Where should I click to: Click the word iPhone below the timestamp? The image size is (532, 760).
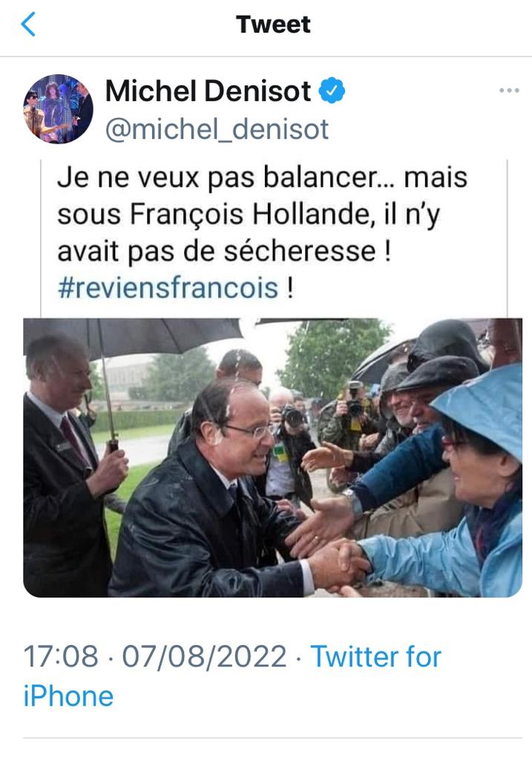tap(68, 696)
